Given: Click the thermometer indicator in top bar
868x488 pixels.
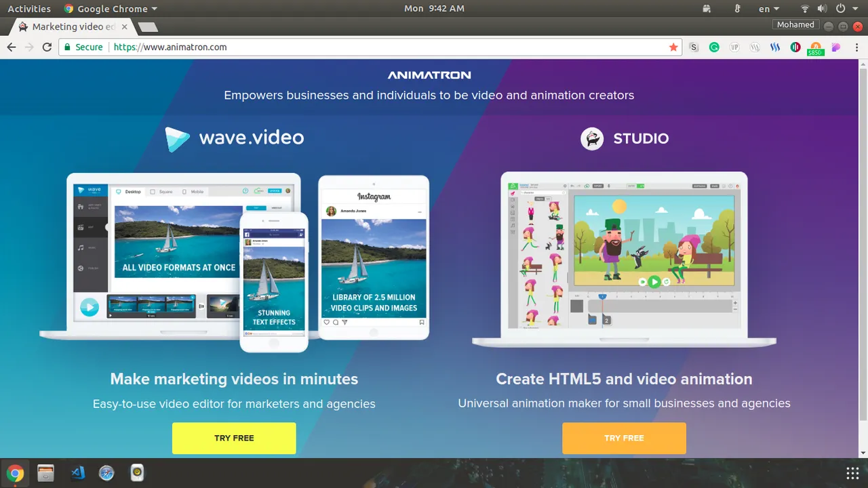Looking at the screenshot, I should (x=738, y=9).
